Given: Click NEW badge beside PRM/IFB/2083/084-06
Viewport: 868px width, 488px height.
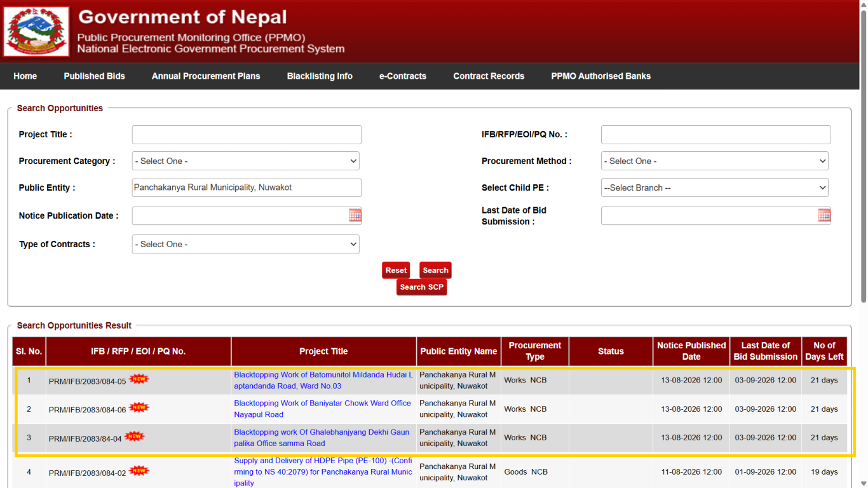Looking at the screenshot, I should point(139,408).
